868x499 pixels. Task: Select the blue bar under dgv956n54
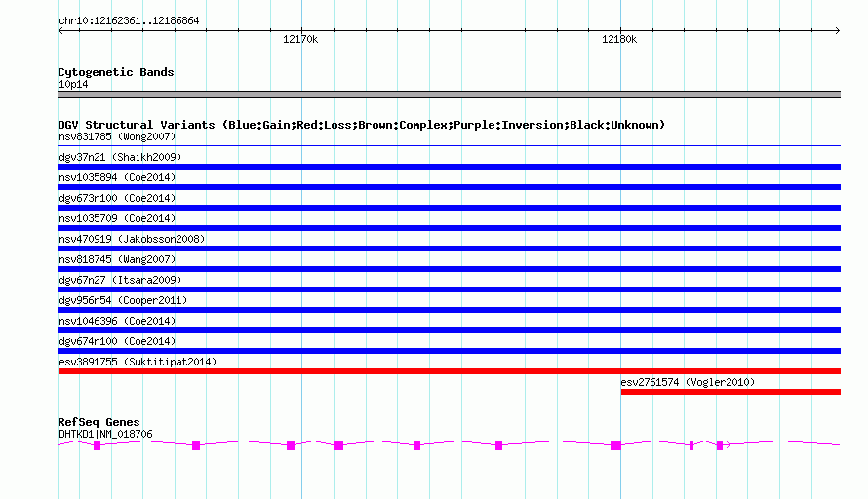449,310
